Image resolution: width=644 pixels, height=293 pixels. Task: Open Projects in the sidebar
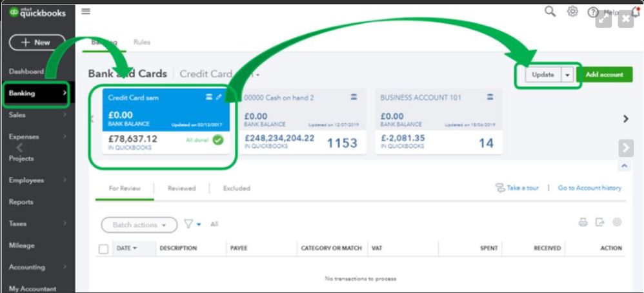21,158
